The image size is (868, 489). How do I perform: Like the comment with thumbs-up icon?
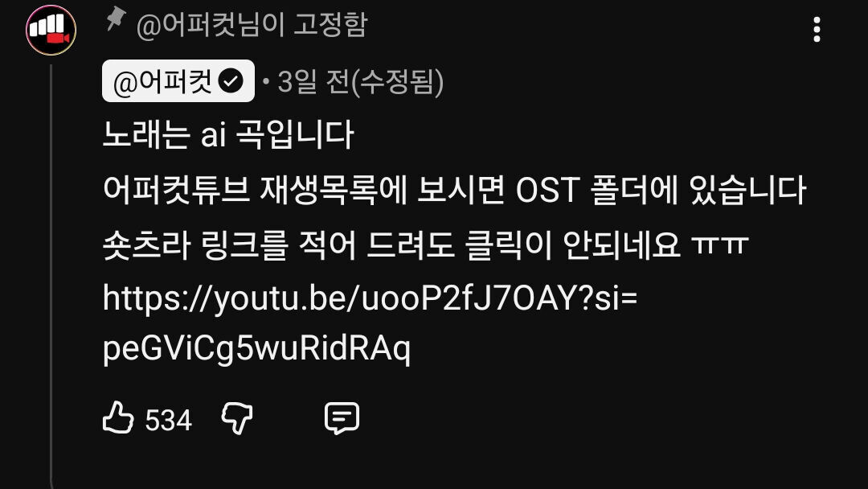(118, 417)
